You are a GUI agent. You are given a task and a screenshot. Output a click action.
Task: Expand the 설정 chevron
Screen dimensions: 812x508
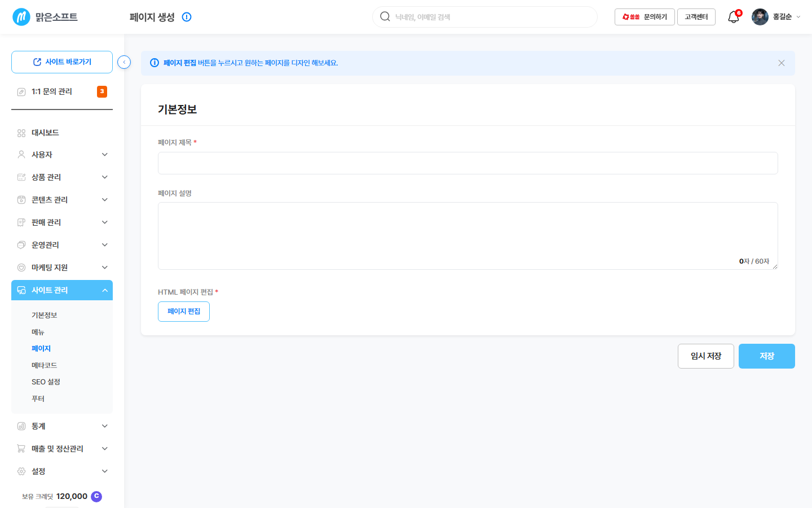coord(105,471)
